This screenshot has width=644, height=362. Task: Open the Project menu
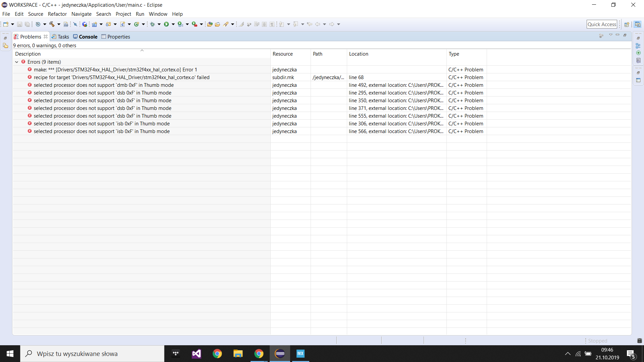[123, 14]
